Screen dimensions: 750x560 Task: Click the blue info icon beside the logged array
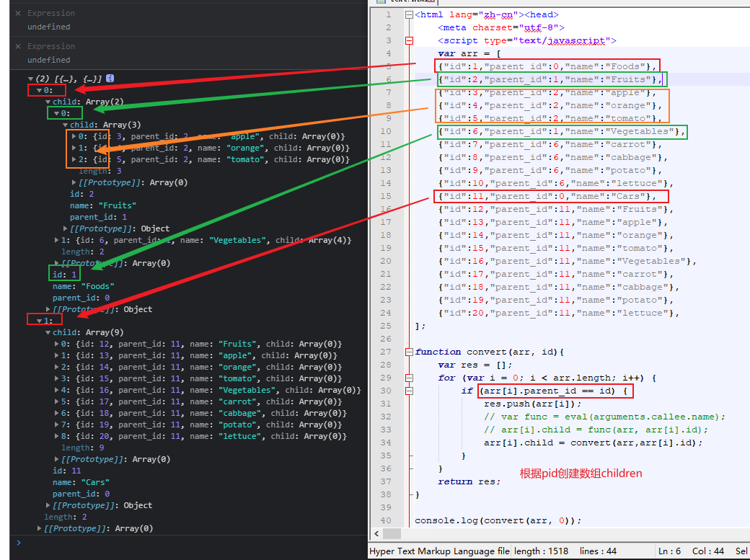pos(110,78)
